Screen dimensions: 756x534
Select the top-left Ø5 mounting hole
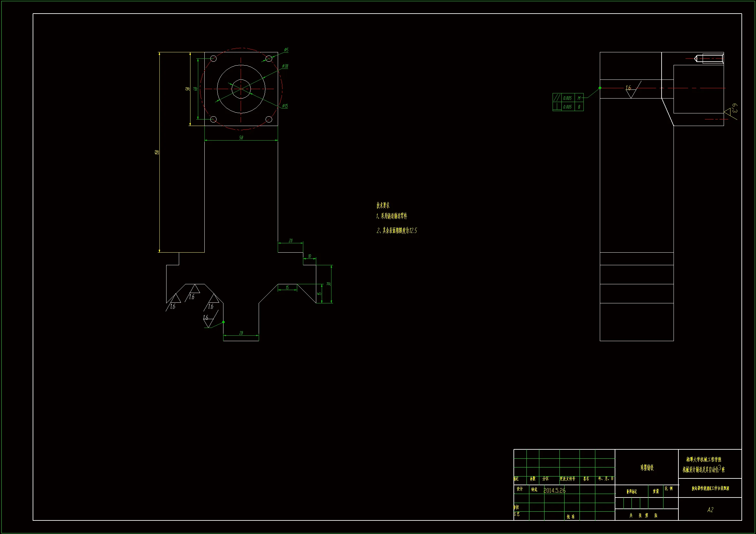coord(213,58)
